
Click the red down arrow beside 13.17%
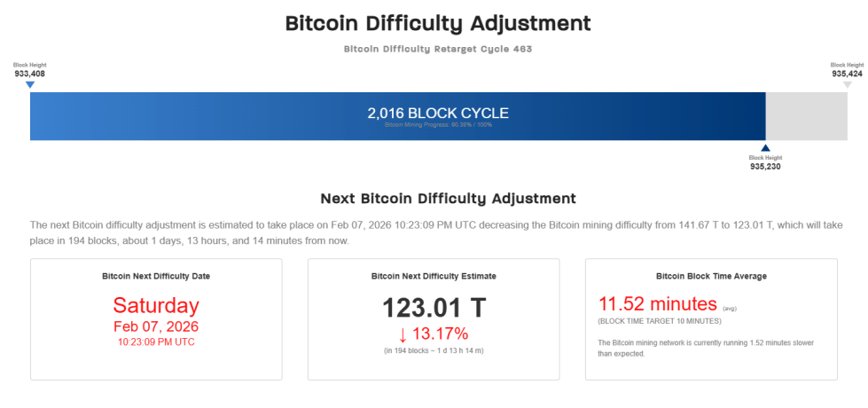pyautogui.click(x=402, y=334)
